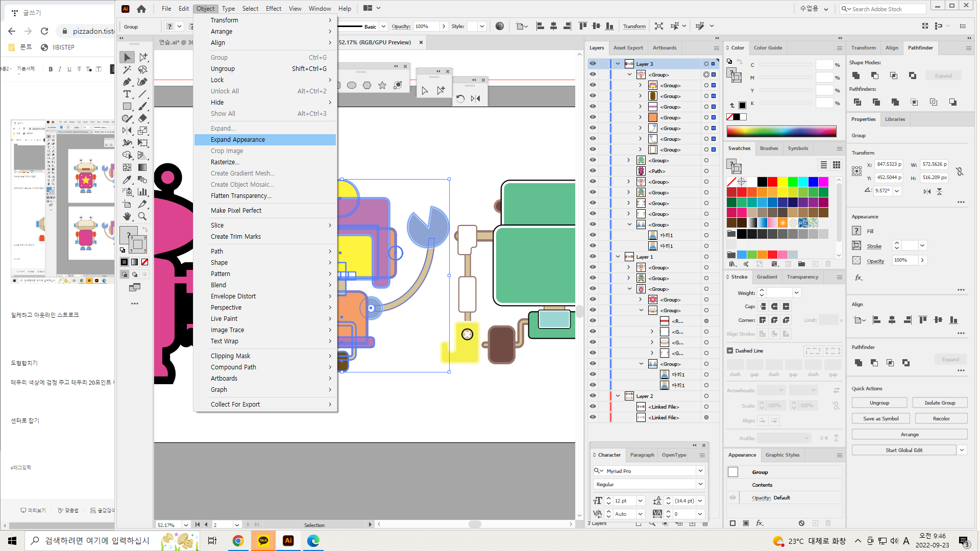Select the Magic Wand tool

127,69
